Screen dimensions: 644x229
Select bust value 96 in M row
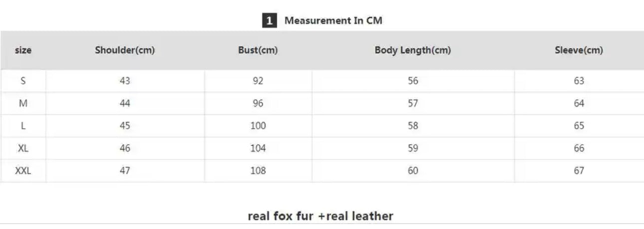[258, 104]
